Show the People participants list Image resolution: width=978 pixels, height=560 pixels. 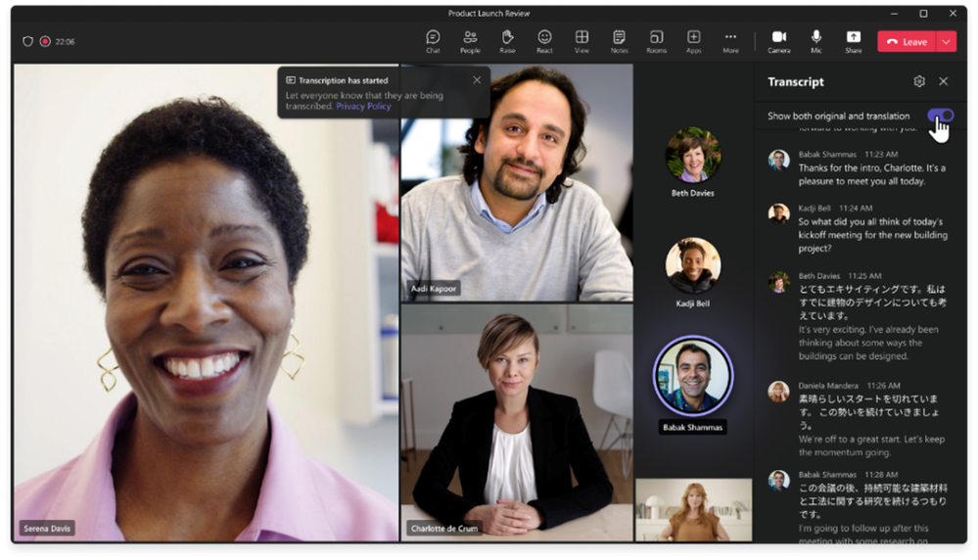pos(470,42)
